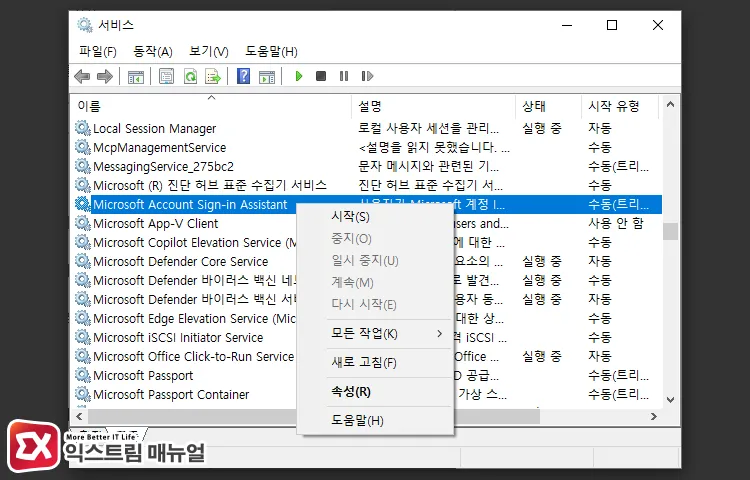Minimize the 서비스 window

pyautogui.click(x=567, y=25)
